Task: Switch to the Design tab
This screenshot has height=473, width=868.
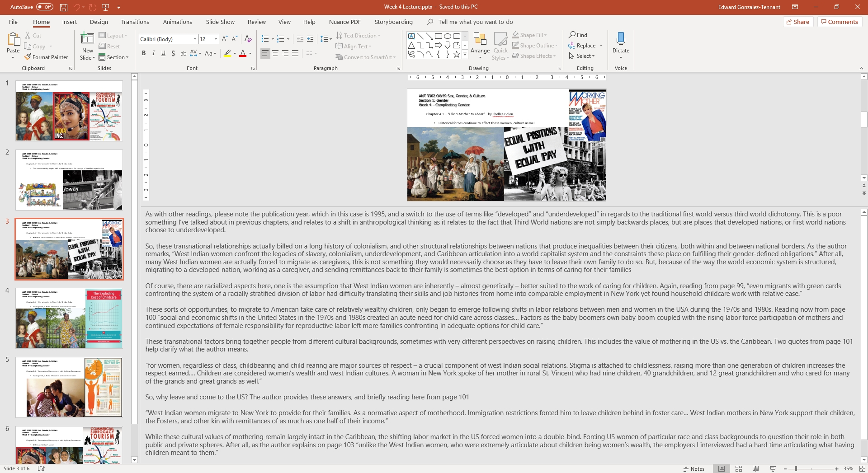Action: point(99,22)
